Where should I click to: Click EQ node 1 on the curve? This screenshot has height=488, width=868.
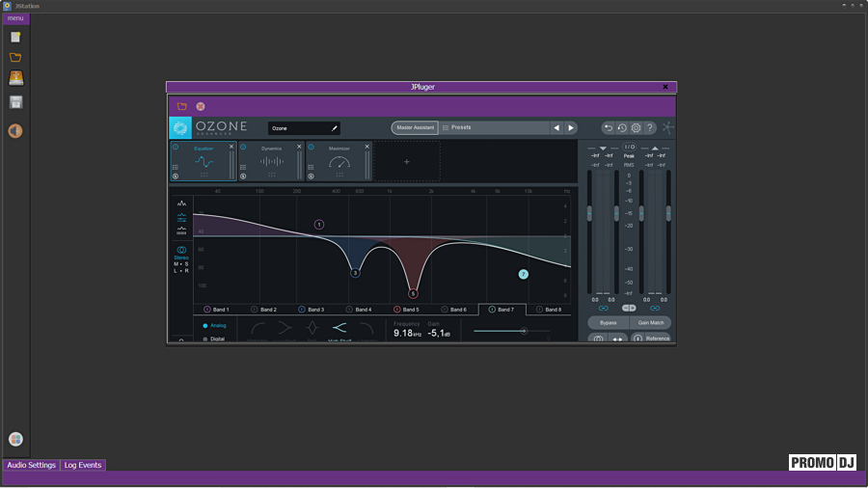tap(319, 225)
